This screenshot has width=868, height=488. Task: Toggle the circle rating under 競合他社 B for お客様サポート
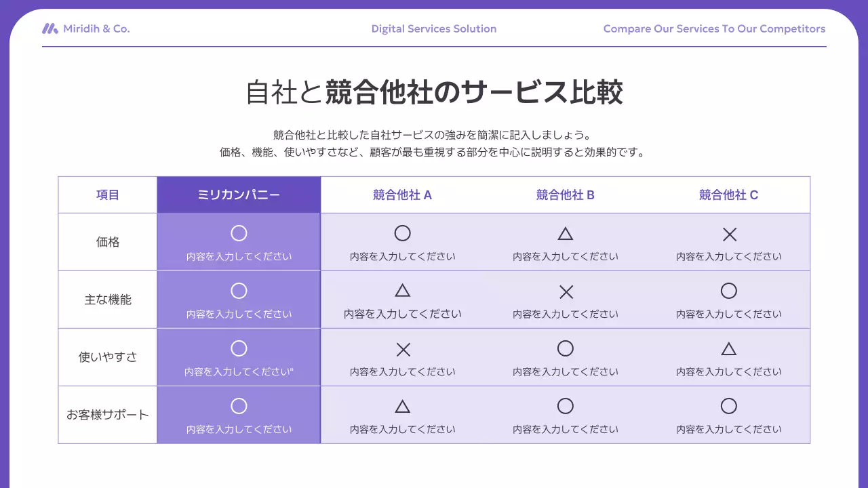point(566,405)
